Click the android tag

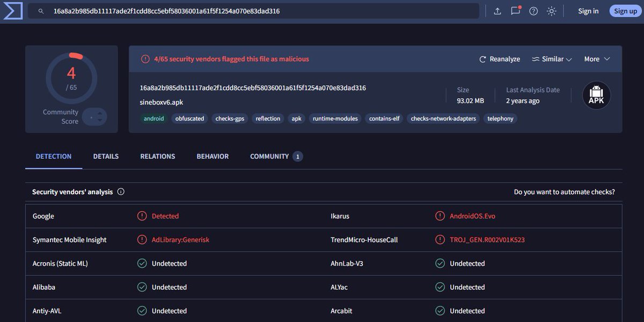[x=153, y=119]
